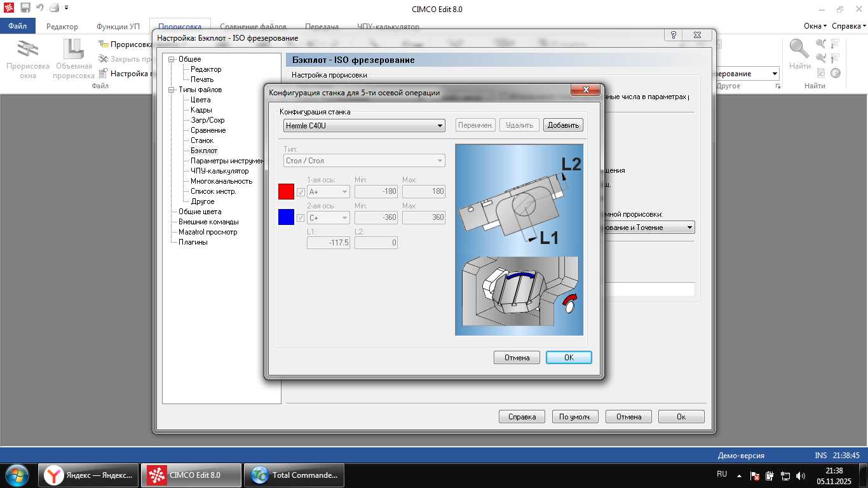
Task: Select Станок in the settings tree
Action: (202, 140)
